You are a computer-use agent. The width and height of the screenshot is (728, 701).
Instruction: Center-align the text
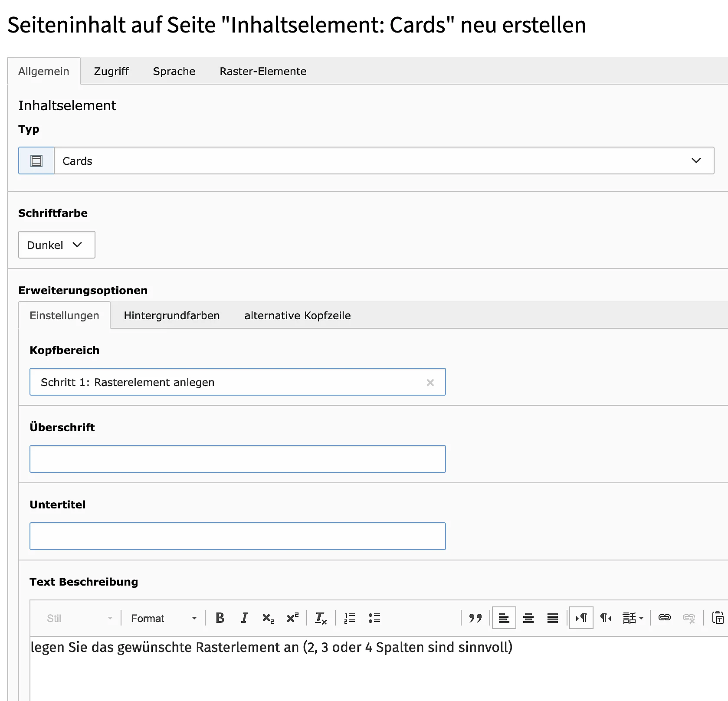[x=528, y=618]
